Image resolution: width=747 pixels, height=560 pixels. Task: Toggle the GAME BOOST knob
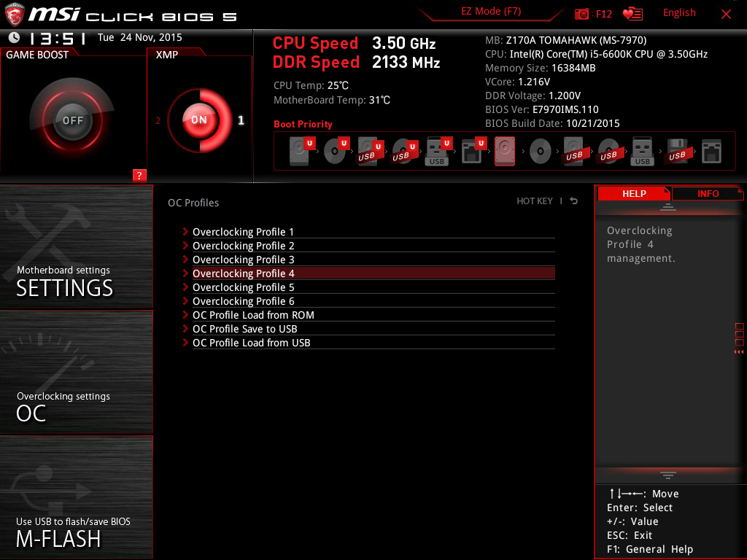(72, 120)
